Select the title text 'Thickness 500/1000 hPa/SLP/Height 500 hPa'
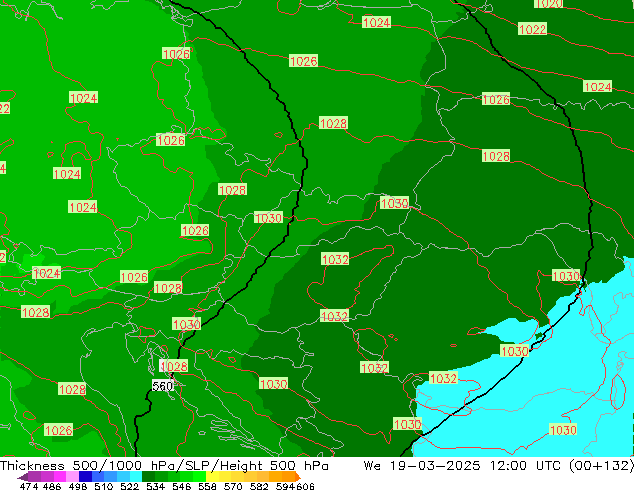This screenshot has width=634, height=490. [x=164, y=465]
